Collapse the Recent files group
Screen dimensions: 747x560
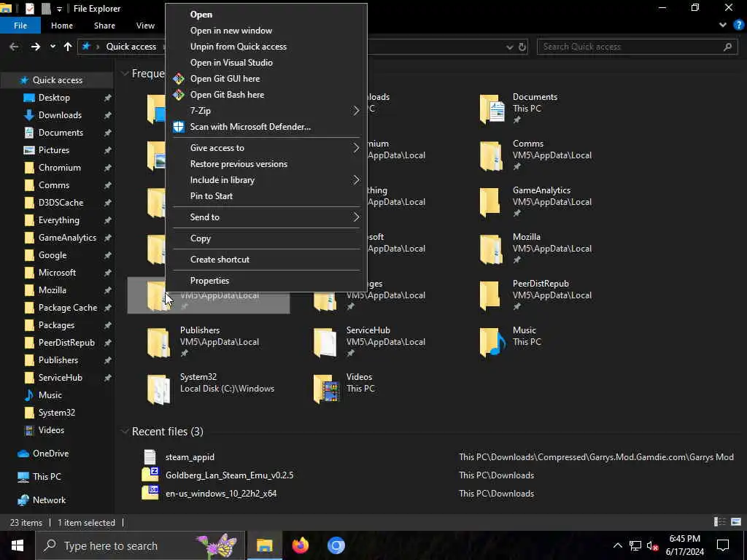pos(125,432)
